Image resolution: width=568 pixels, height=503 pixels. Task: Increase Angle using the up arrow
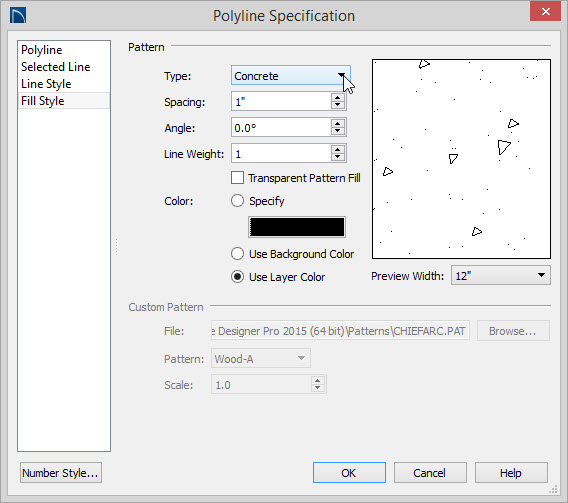click(338, 123)
